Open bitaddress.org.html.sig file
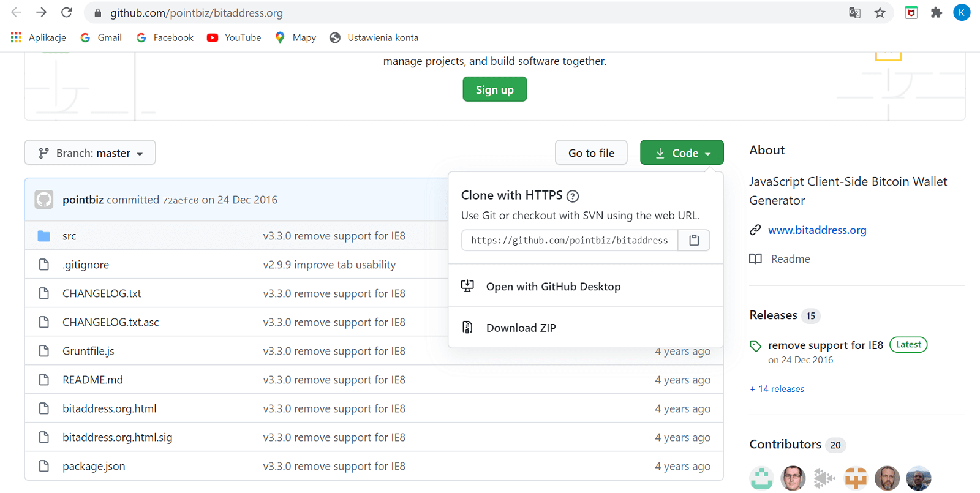The image size is (980, 493). pos(117,437)
